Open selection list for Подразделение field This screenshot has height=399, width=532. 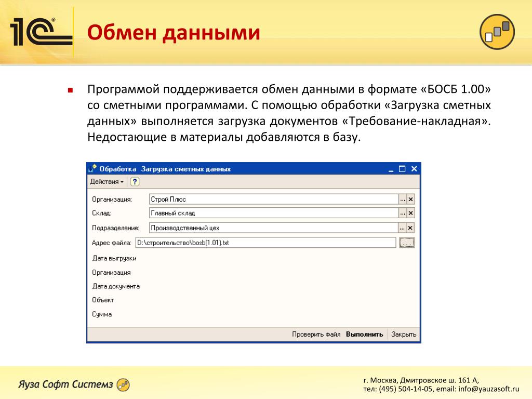click(402, 228)
